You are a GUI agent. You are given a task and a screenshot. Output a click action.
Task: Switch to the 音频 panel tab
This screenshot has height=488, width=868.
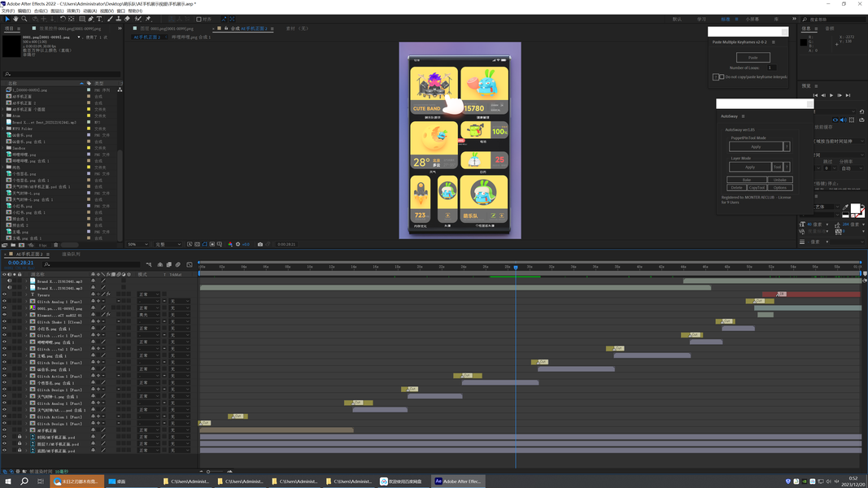pyautogui.click(x=830, y=28)
